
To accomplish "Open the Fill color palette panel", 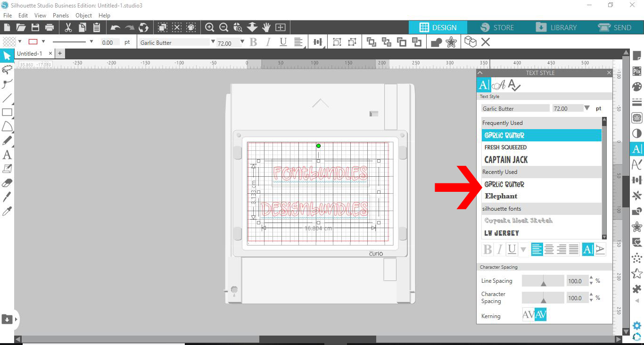I will coord(637,87).
